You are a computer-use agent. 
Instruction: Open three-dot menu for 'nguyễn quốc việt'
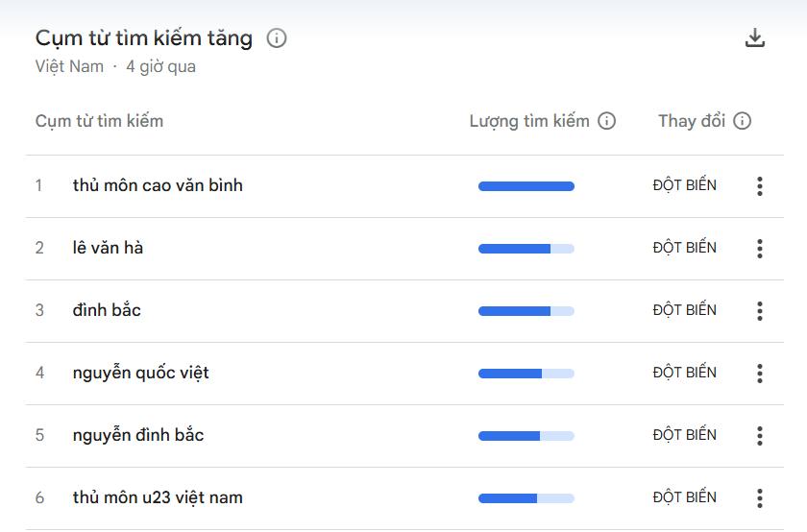tap(759, 374)
